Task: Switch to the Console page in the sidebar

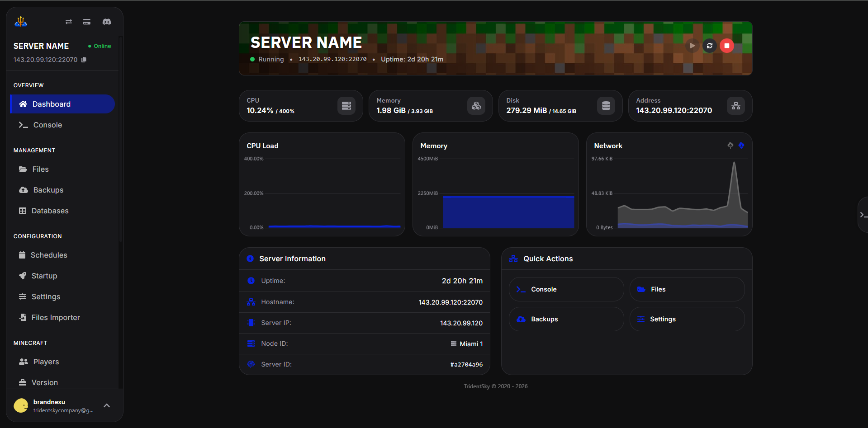Action: (47, 125)
